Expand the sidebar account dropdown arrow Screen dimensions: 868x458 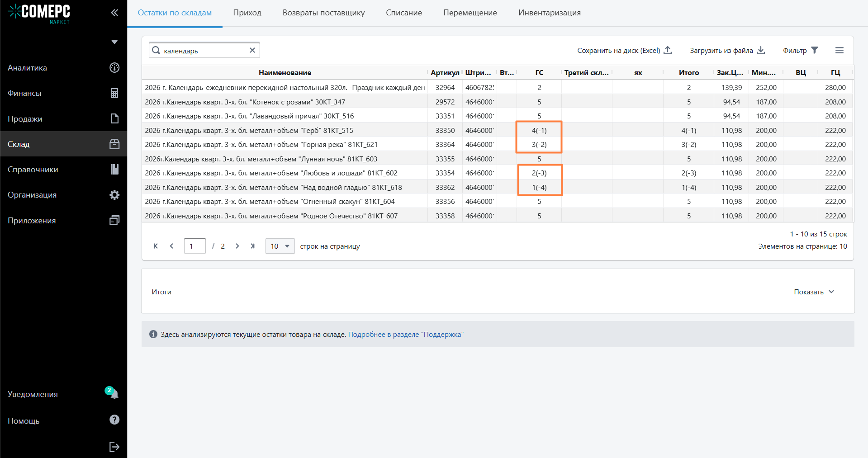tap(114, 42)
